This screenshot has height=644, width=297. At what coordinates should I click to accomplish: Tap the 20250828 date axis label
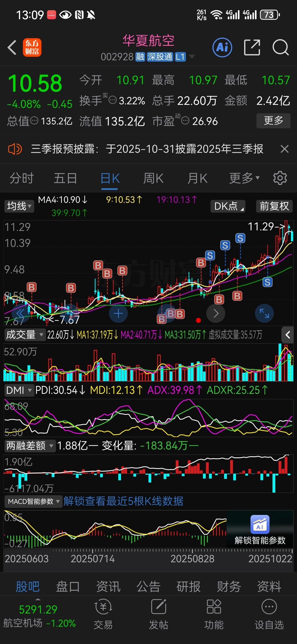pyautogui.click(x=192, y=559)
